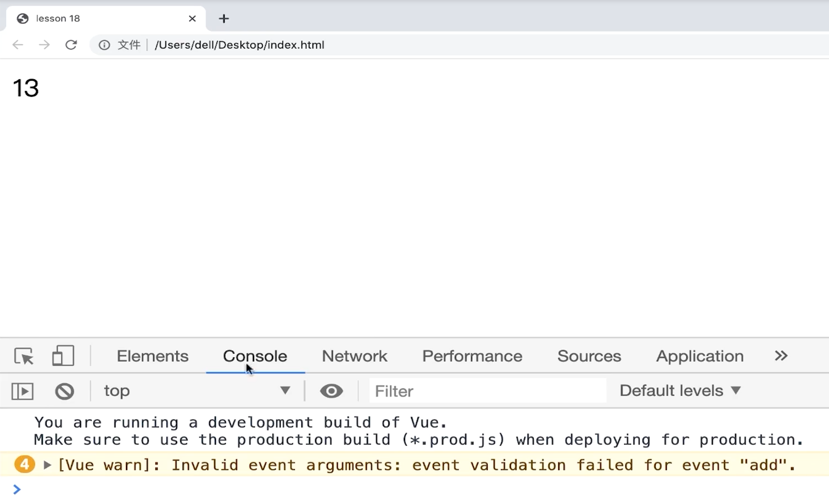Expand the Vue warn message triangle

tap(47, 465)
